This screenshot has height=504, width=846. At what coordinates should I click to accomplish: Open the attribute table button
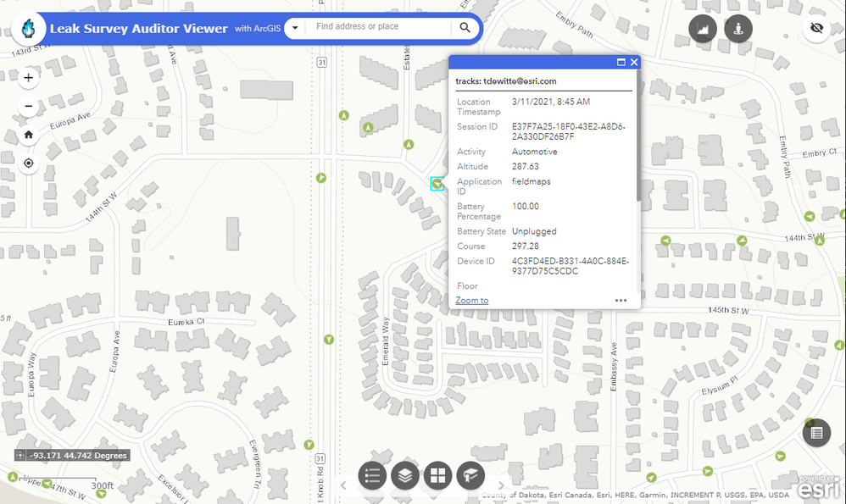816,432
